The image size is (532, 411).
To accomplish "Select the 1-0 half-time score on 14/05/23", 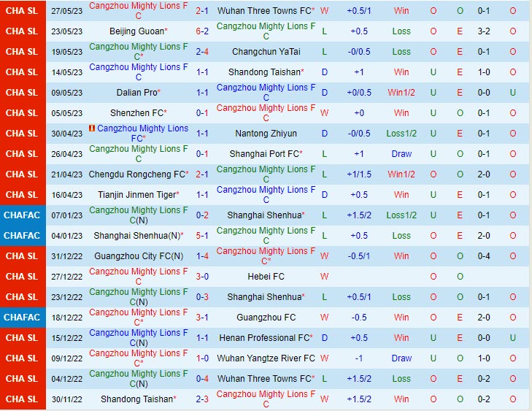I will 484,72.
